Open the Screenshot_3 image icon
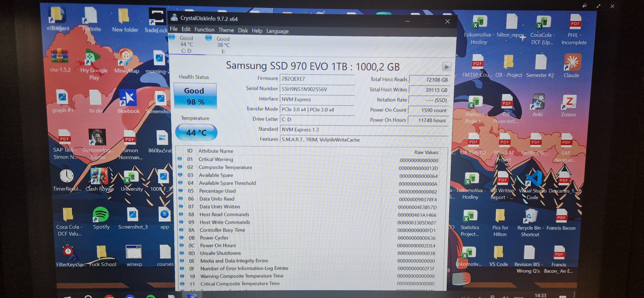 click(x=133, y=218)
